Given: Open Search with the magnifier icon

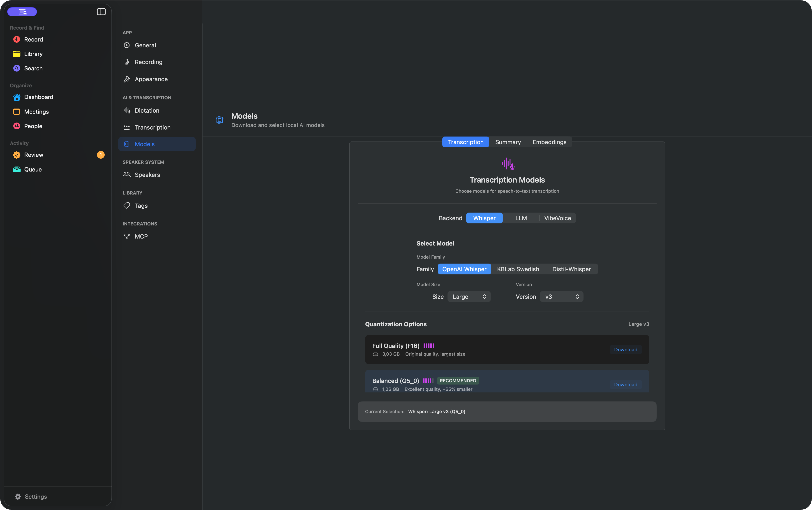Looking at the screenshot, I should [16, 68].
